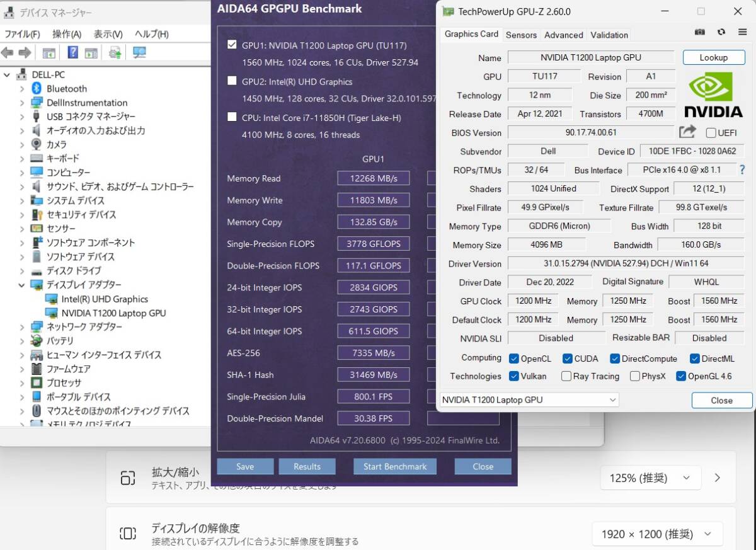This screenshot has height=550, width=756.
Task: Click the Bus Interface question mark icon
Action: [x=742, y=169]
